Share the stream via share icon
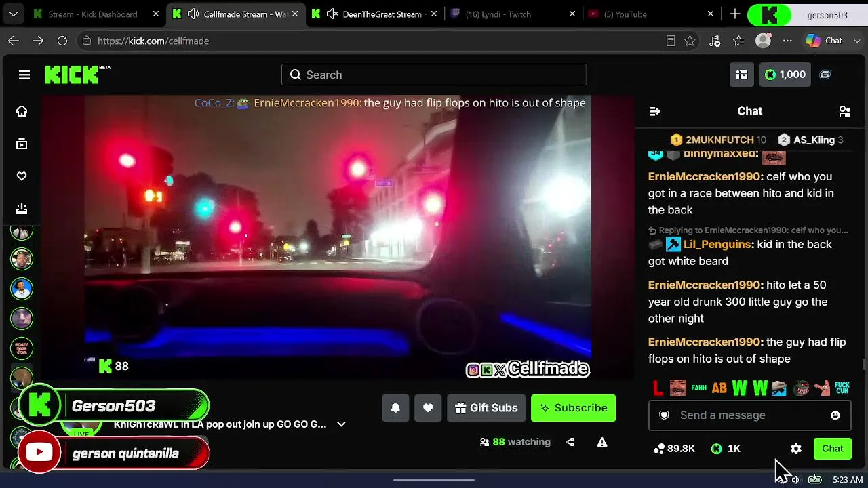The width and height of the screenshot is (868, 488). [570, 442]
